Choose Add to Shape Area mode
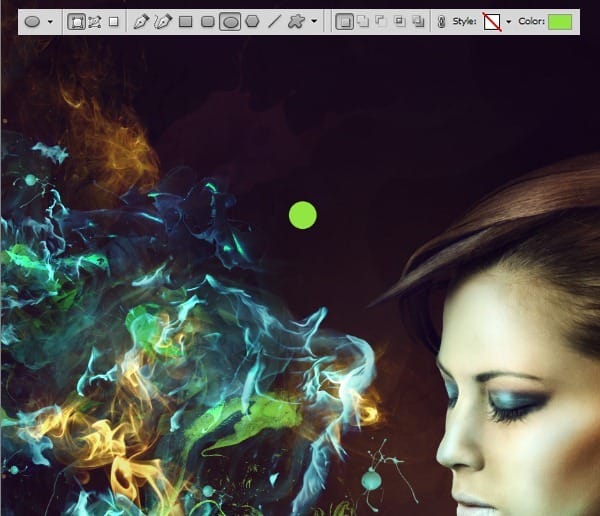 pyautogui.click(x=363, y=21)
